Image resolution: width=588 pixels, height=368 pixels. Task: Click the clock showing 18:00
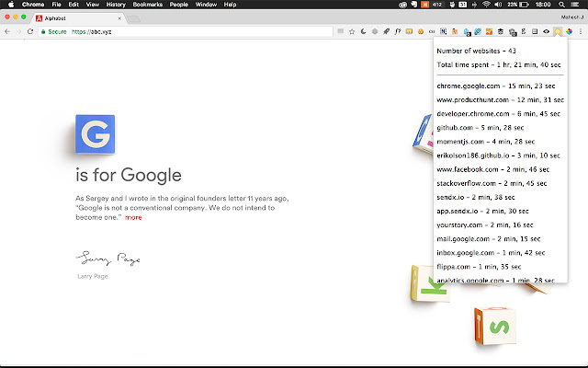543,5
